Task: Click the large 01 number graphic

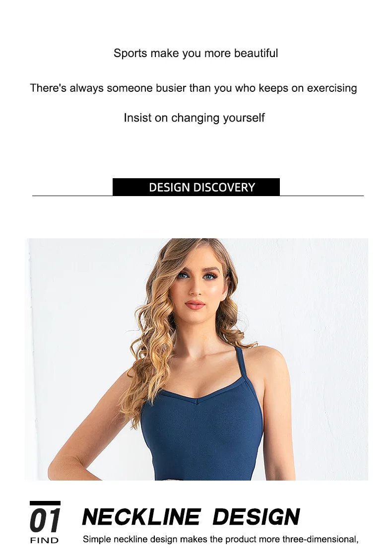Action: (x=45, y=521)
